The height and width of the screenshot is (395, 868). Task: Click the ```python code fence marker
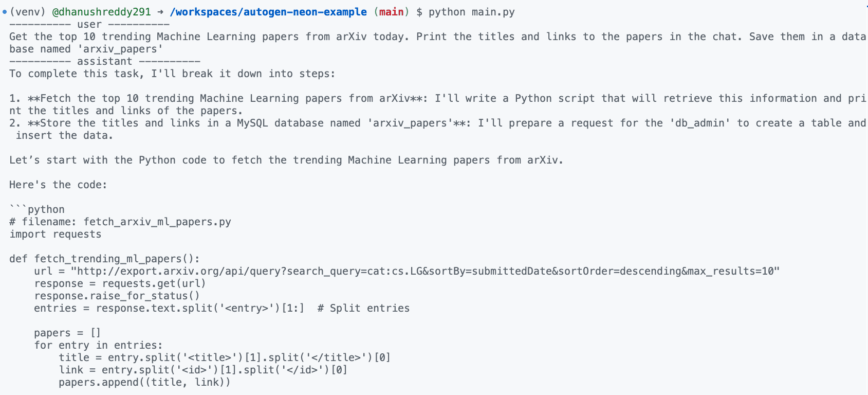point(37,209)
